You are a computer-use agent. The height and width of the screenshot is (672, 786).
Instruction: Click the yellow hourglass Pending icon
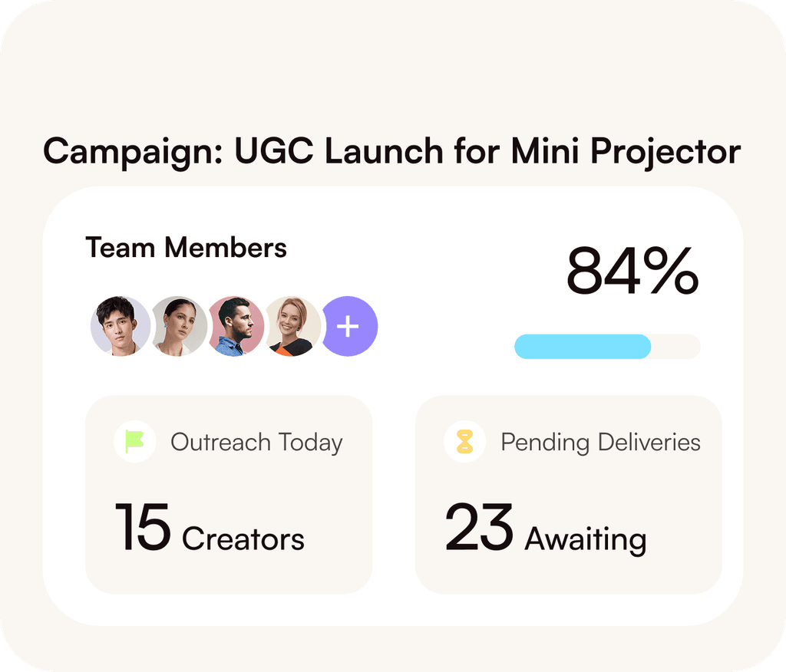coord(465,442)
